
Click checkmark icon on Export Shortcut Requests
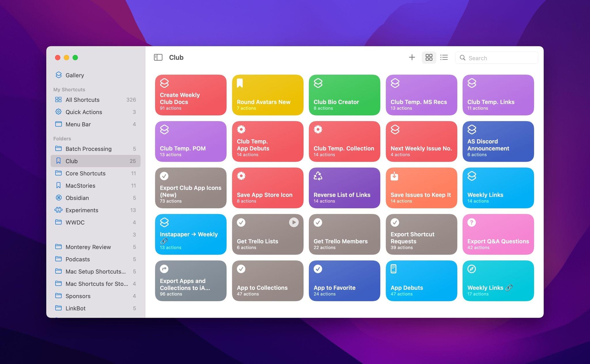click(x=395, y=222)
